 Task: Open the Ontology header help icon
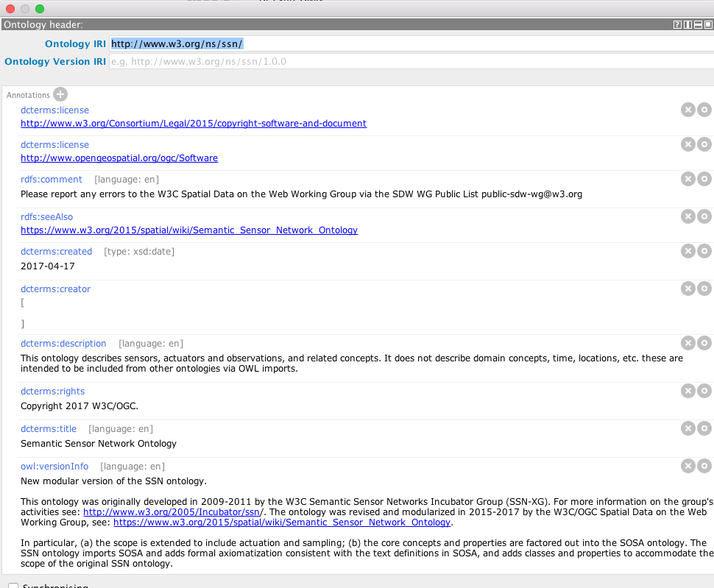point(677,24)
